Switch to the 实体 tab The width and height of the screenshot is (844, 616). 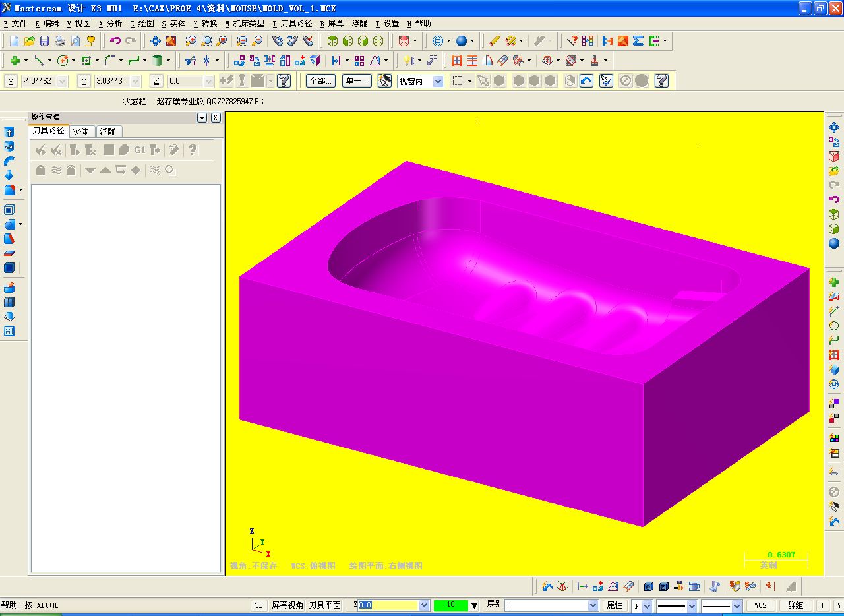pyautogui.click(x=80, y=132)
